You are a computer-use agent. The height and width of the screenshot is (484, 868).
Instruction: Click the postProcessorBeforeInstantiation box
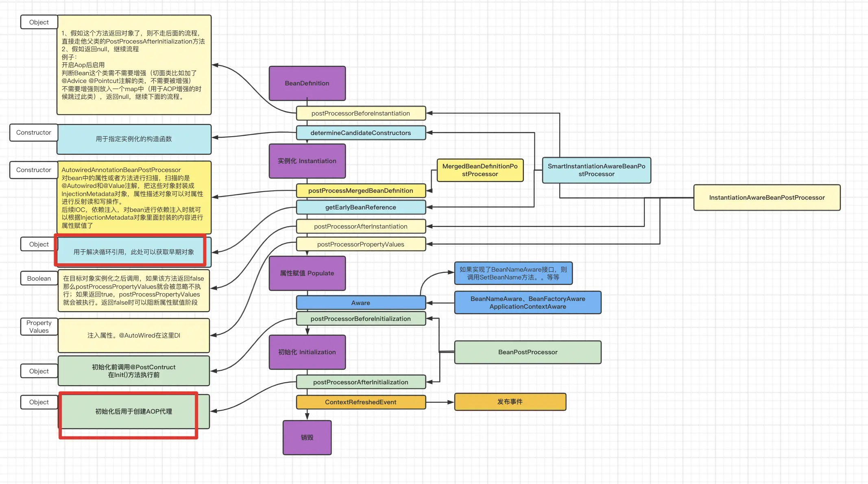[360, 113]
